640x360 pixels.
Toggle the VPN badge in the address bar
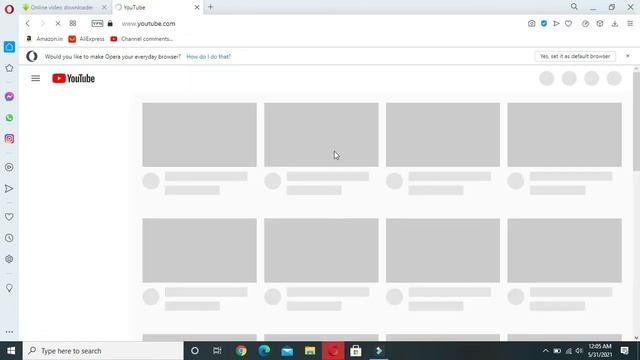click(x=97, y=24)
